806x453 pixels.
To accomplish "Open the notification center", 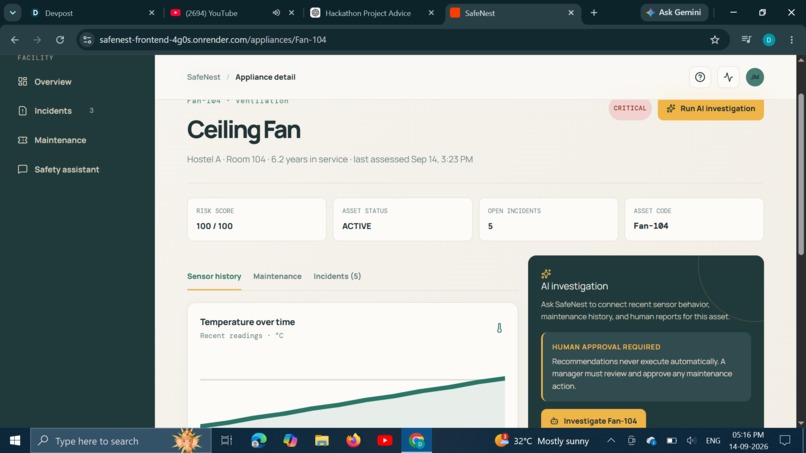I will click(785, 441).
